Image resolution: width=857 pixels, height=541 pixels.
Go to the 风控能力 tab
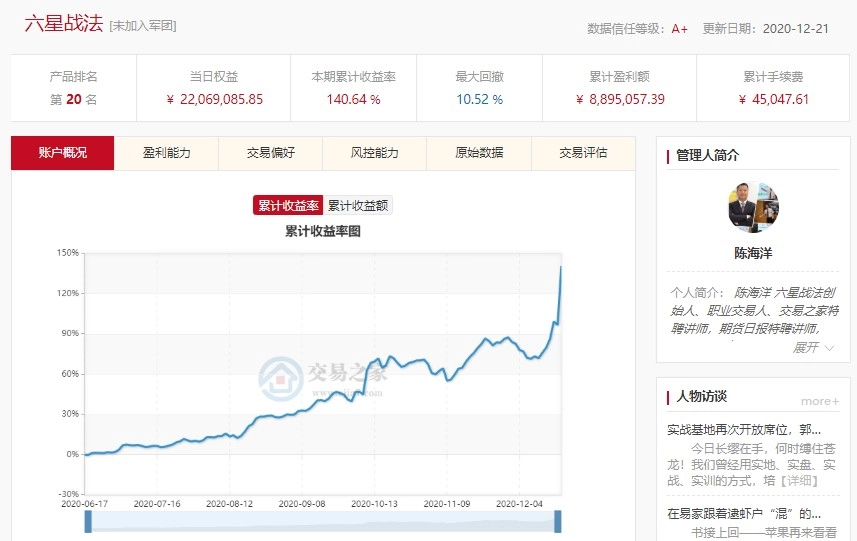tap(375, 153)
